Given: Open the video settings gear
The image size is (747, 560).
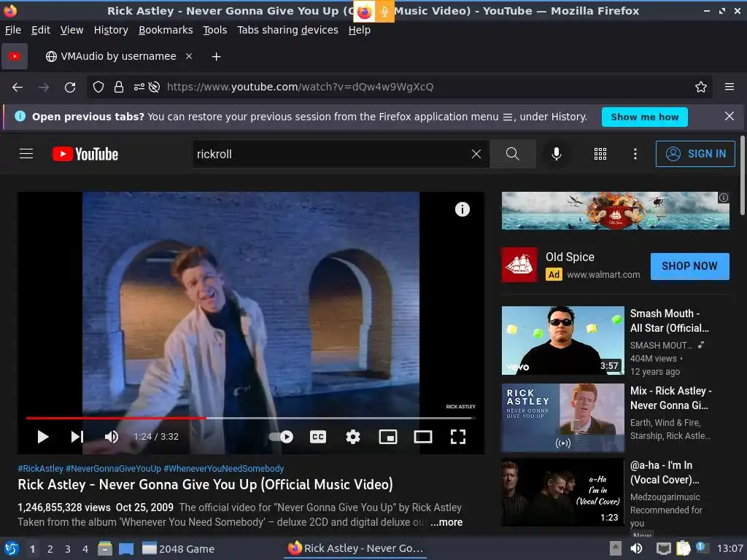Looking at the screenshot, I should pyautogui.click(x=352, y=437).
